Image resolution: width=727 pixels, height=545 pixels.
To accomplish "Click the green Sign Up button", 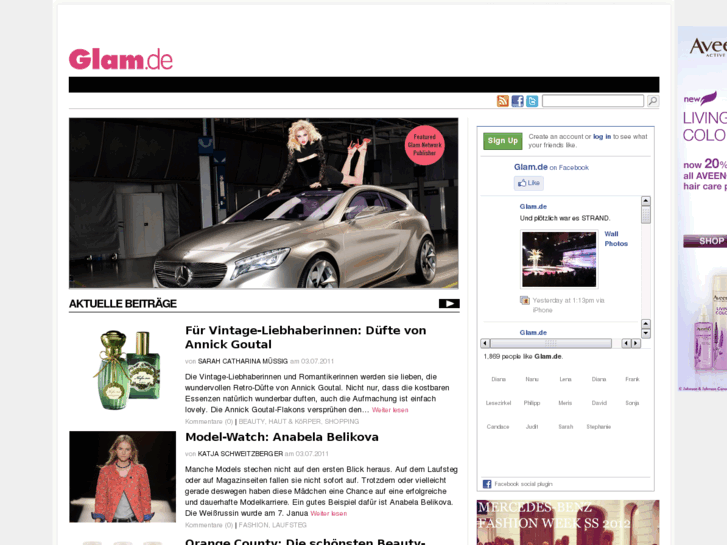I will (x=503, y=141).
